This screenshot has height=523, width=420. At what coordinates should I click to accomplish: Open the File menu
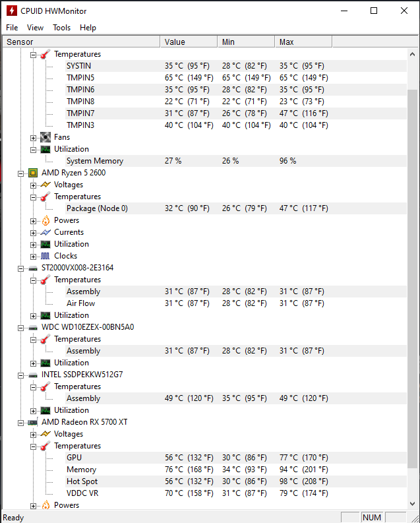coord(12,28)
